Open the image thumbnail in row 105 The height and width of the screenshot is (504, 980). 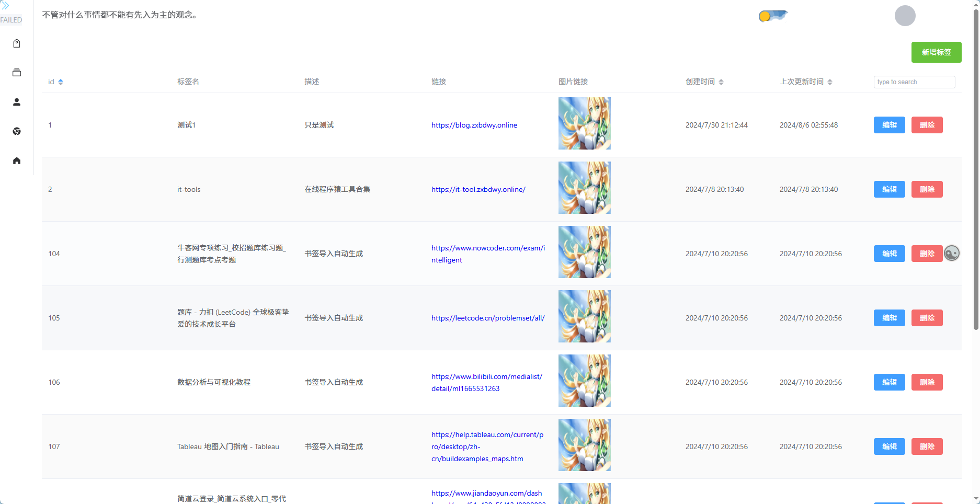pyautogui.click(x=585, y=316)
